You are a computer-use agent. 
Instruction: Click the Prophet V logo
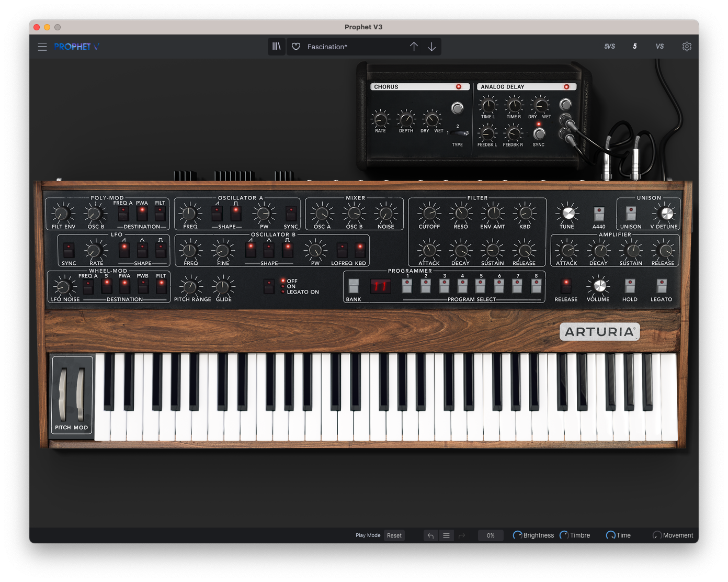point(76,47)
